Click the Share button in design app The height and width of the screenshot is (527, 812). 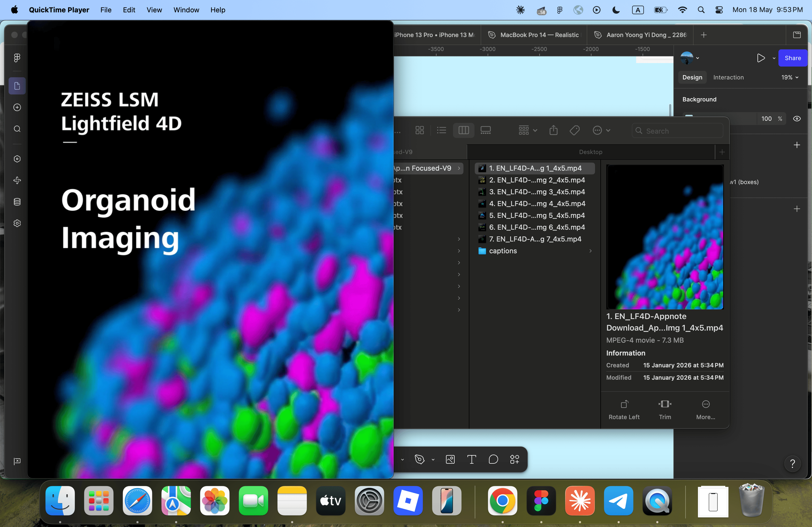[793, 58]
